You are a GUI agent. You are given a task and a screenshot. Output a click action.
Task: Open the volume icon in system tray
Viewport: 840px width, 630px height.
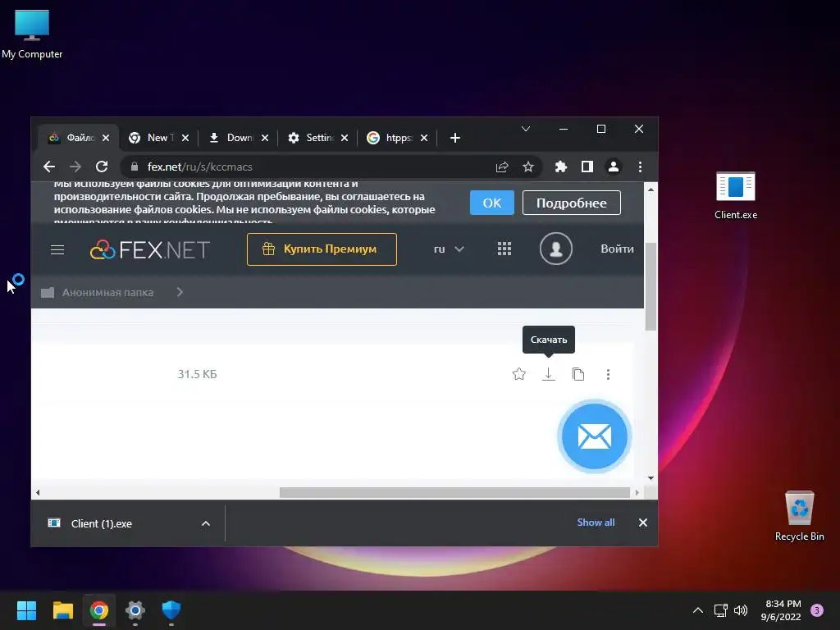coord(741,610)
